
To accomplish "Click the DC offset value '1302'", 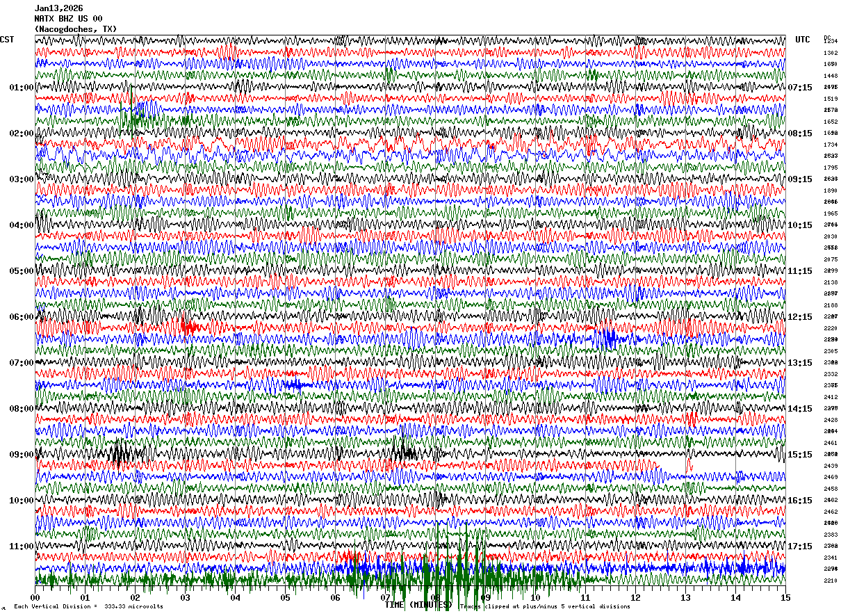I will [831, 53].
